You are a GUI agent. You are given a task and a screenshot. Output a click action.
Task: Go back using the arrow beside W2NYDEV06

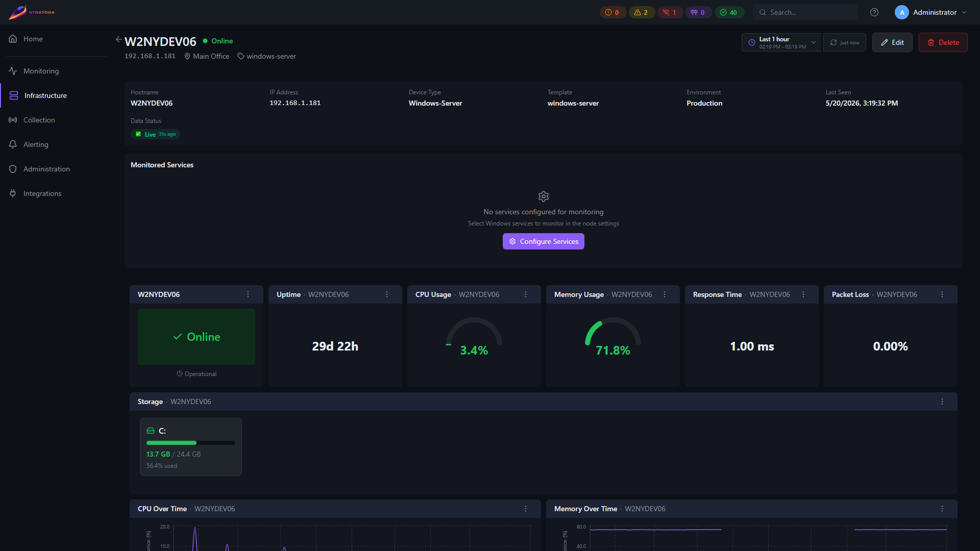[x=118, y=39]
